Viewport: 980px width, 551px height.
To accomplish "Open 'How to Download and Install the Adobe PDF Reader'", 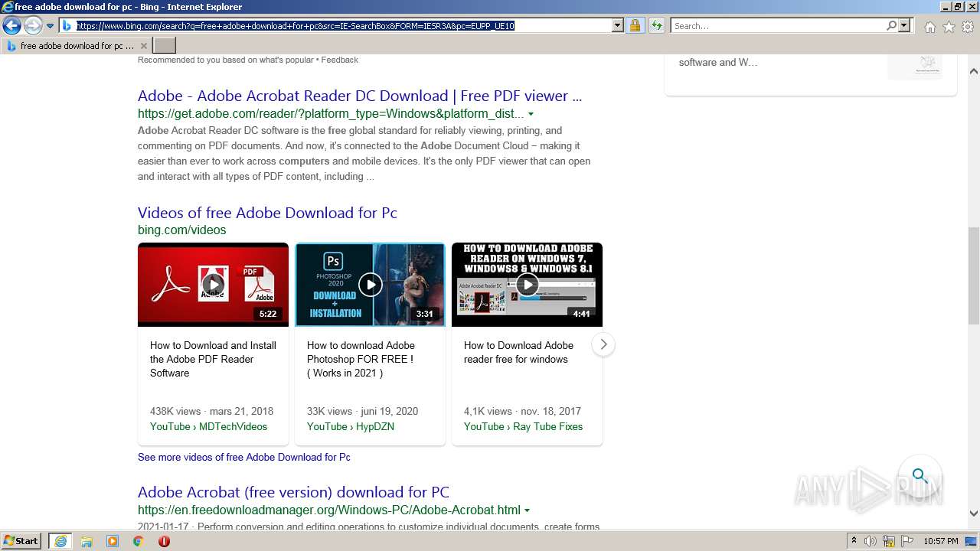I will 213,359.
